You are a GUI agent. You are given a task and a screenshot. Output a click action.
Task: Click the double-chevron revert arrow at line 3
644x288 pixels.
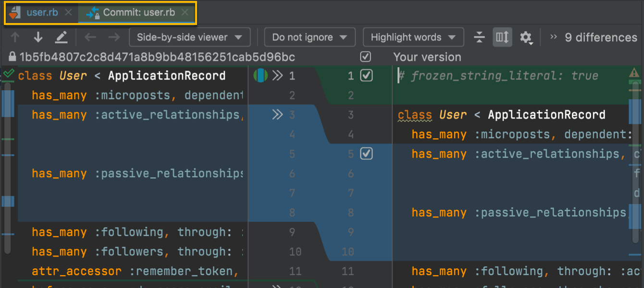click(x=277, y=115)
